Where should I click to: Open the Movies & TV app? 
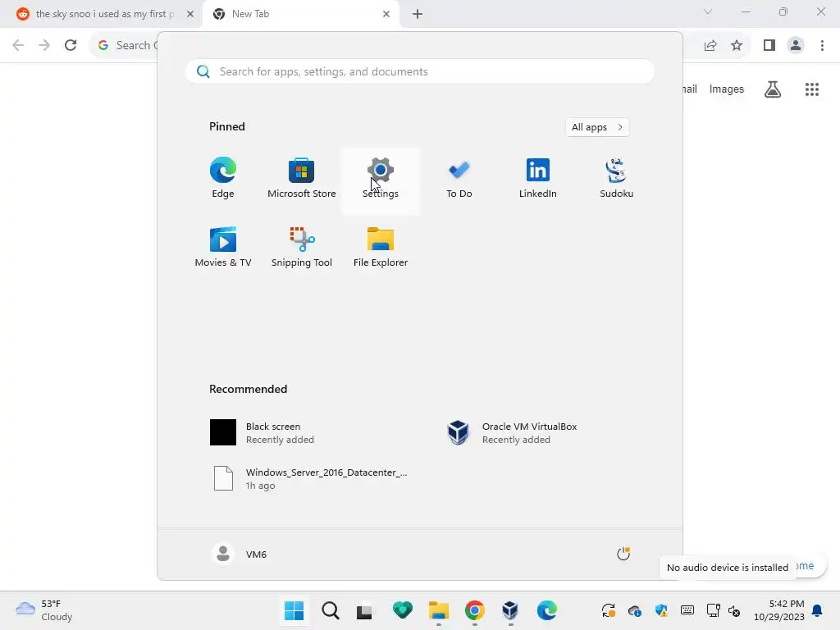point(223,247)
